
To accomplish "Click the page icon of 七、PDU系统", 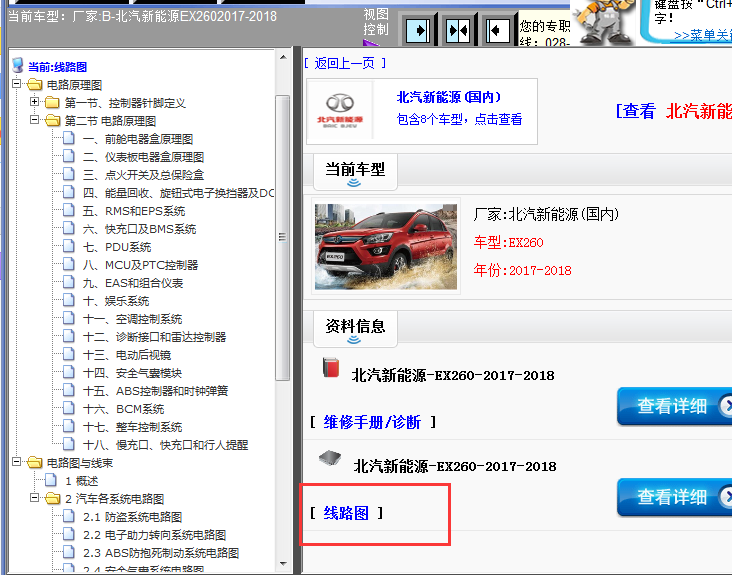I will 69,246.
